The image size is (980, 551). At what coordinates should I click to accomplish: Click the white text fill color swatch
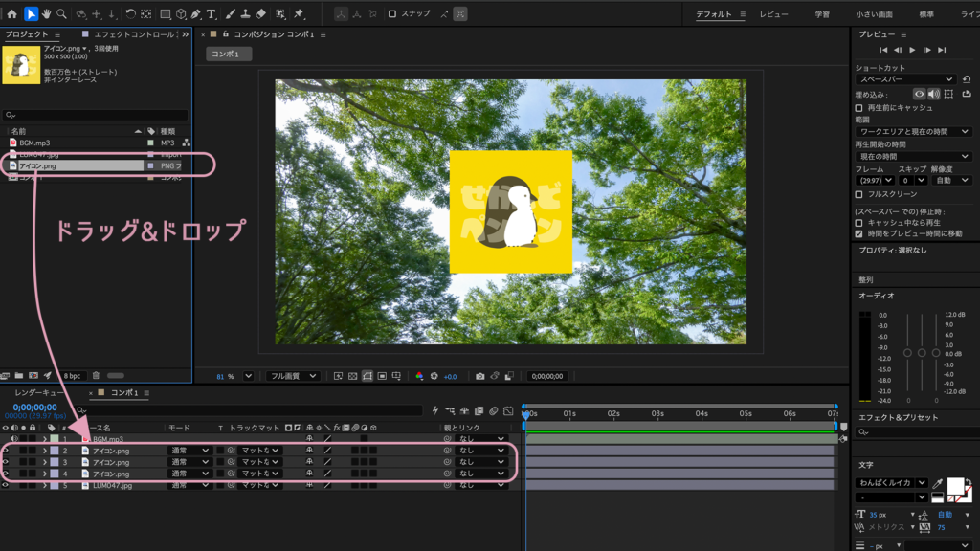pyautogui.click(x=955, y=485)
